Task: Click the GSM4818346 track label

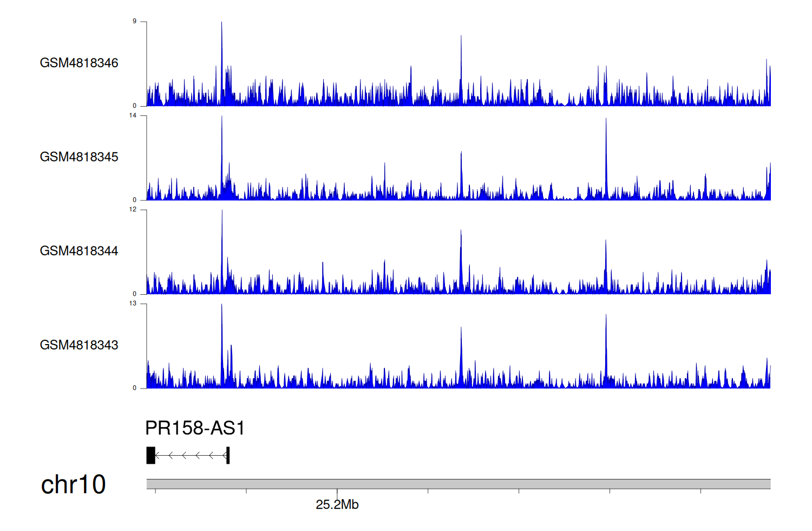Action: (79, 63)
